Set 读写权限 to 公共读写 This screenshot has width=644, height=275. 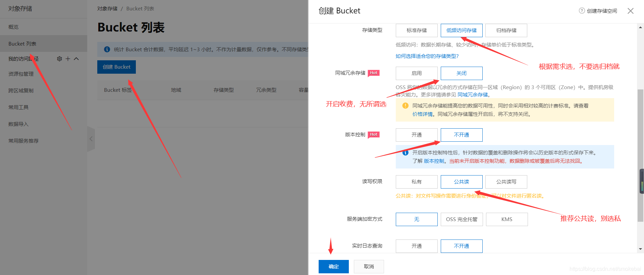pyautogui.click(x=506, y=182)
